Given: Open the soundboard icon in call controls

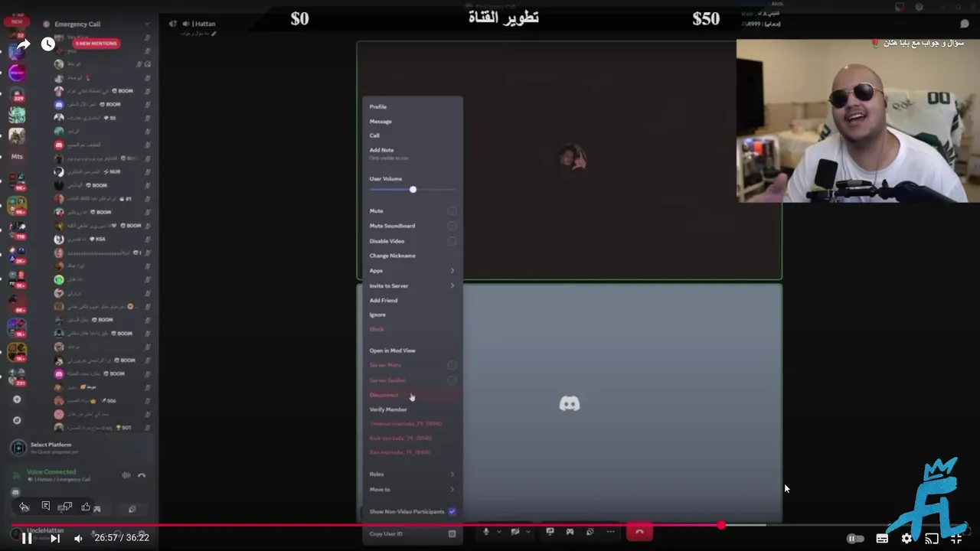Looking at the screenshot, I should point(590,531).
